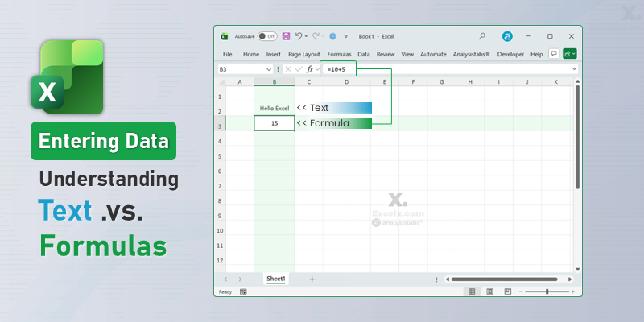Viewport: 644px width, 322px height.
Task: Select column A header
Action: point(240,82)
